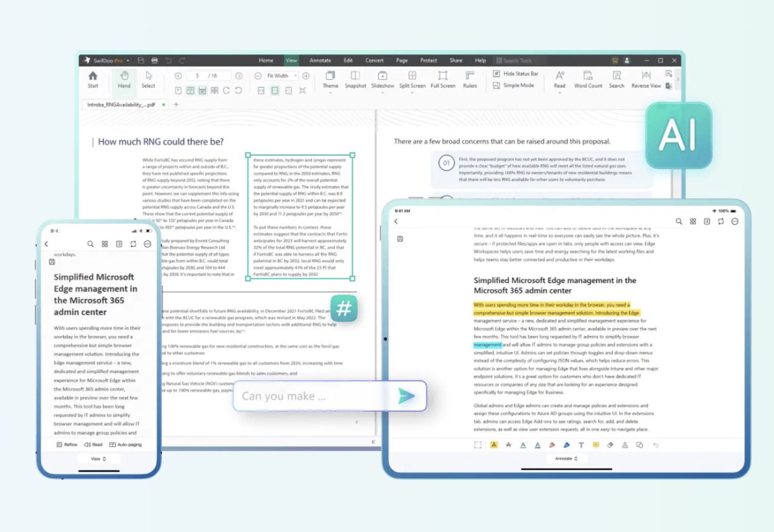This screenshot has height=532, width=774.
Task: Start a Slideshow of the PDF
Action: [383, 79]
